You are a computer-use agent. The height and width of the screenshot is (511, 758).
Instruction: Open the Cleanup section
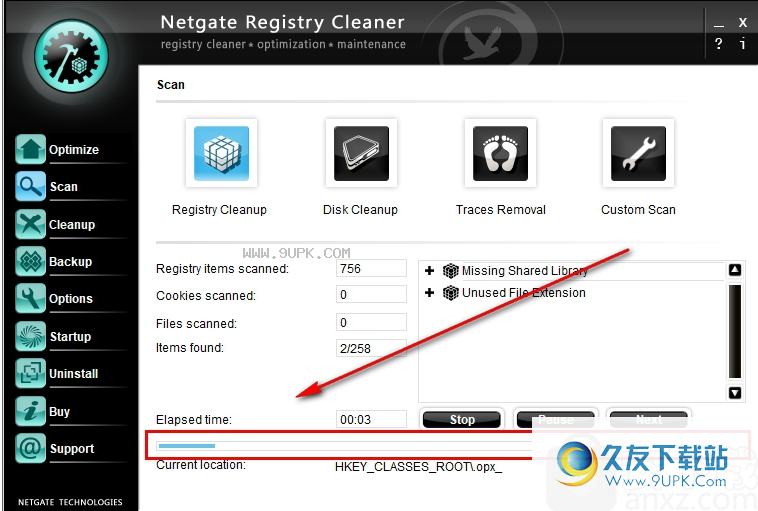(x=72, y=225)
